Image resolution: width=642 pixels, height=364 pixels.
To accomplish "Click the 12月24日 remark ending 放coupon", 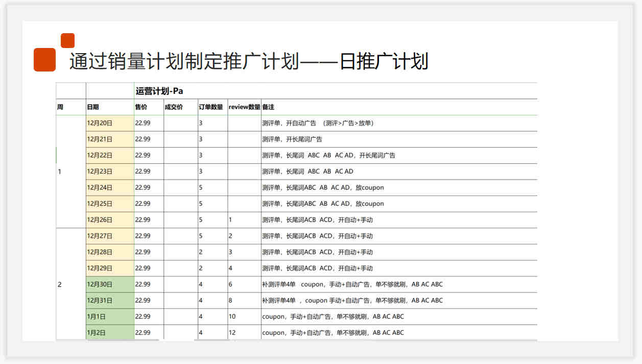I will (323, 187).
